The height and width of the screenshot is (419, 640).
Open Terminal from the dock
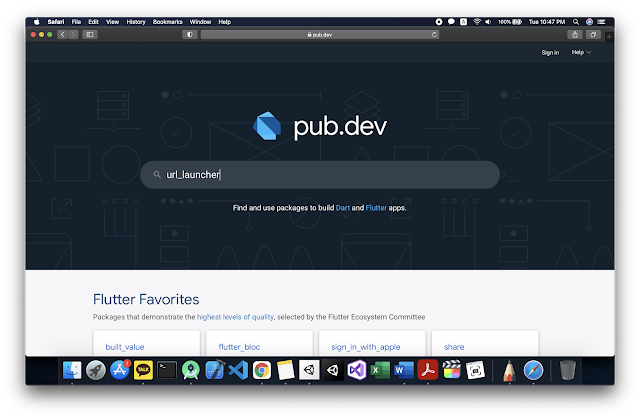[167, 370]
